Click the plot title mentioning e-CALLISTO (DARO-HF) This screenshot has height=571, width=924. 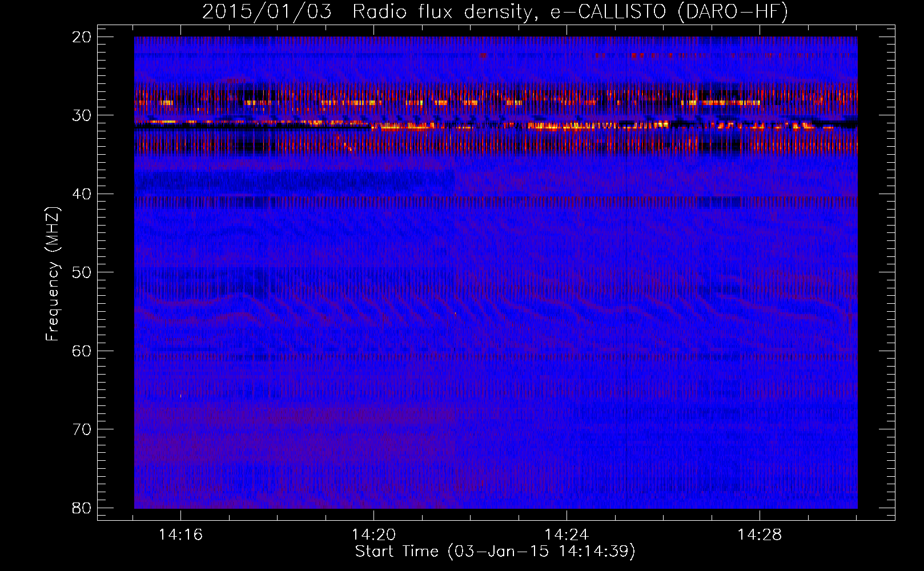pos(495,11)
